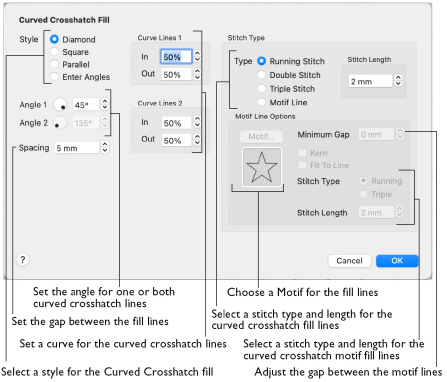Viewport: 447px width, 382px height.
Task: Click Curve Lines 2 In field
Action: pos(176,123)
